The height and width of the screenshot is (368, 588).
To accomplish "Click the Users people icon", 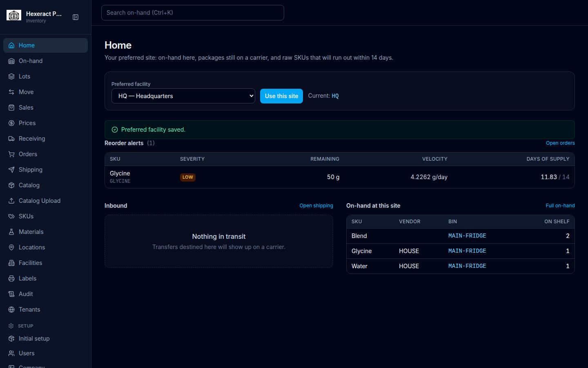I will 11,353.
